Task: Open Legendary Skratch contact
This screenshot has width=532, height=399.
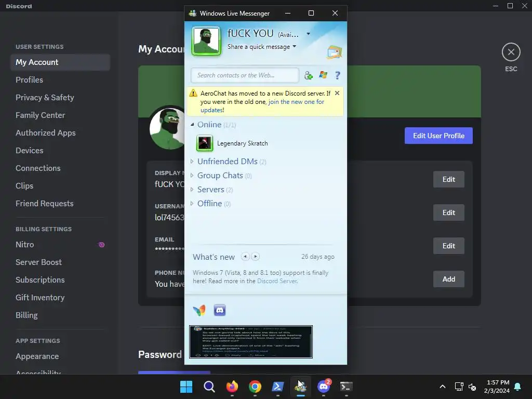Action: click(242, 143)
